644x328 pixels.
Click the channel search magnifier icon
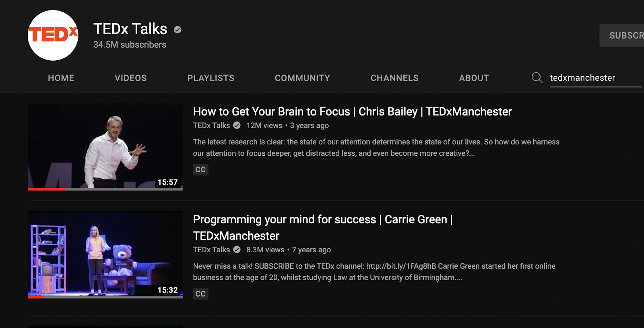coord(537,78)
